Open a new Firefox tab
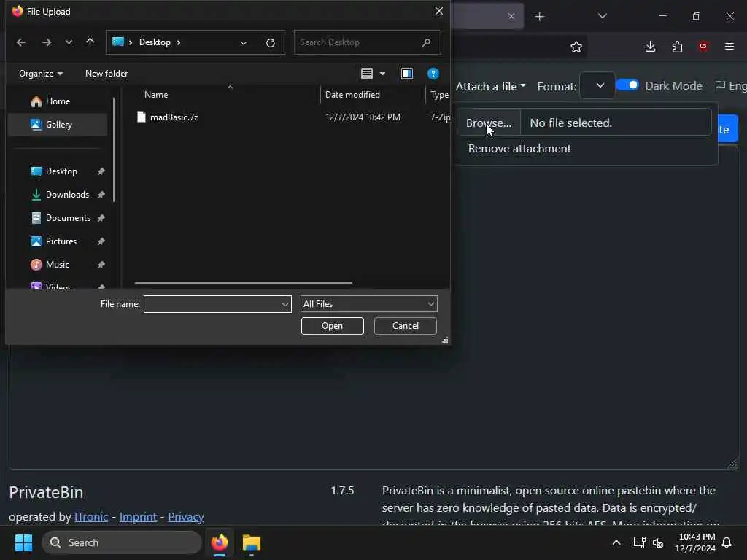Screen dimensions: 747x560 tap(539, 17)
